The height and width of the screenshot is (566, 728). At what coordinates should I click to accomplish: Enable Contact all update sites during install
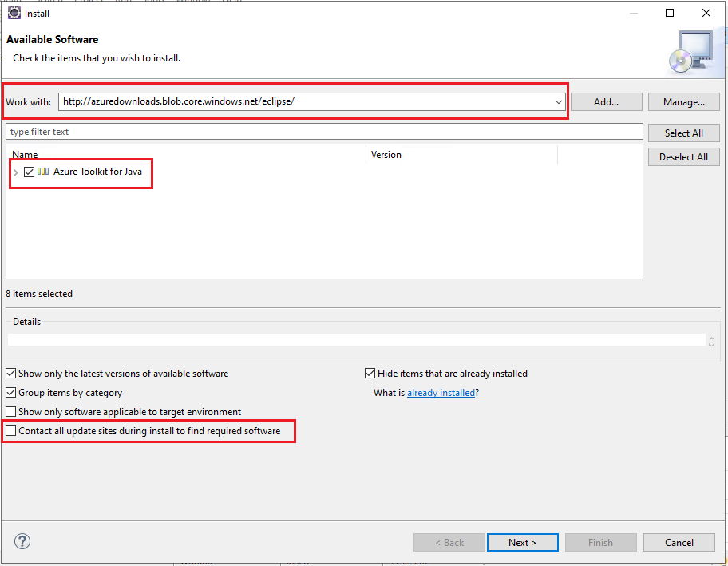10,430
